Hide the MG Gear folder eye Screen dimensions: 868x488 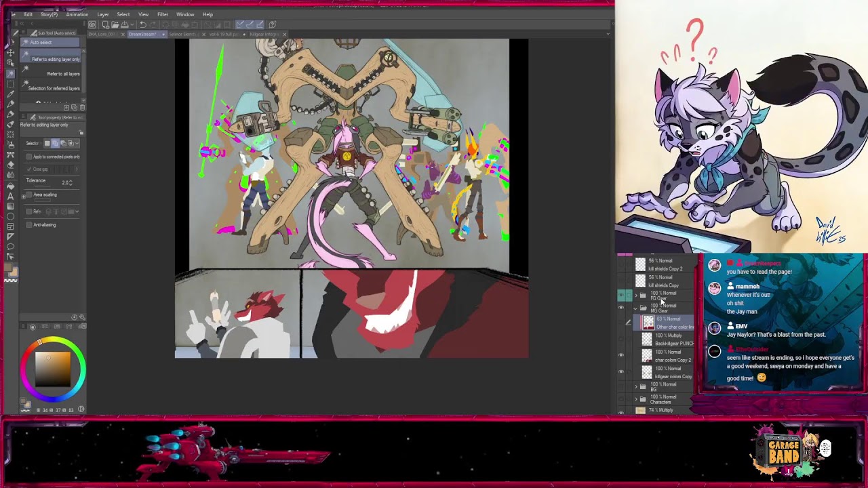tap(621, 307)
